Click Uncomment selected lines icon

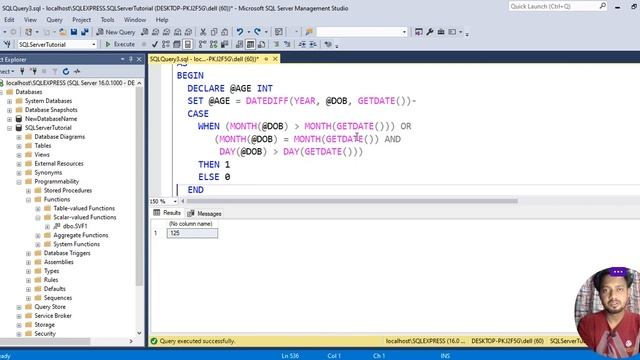pyautogui.click(x=287, y=44)
